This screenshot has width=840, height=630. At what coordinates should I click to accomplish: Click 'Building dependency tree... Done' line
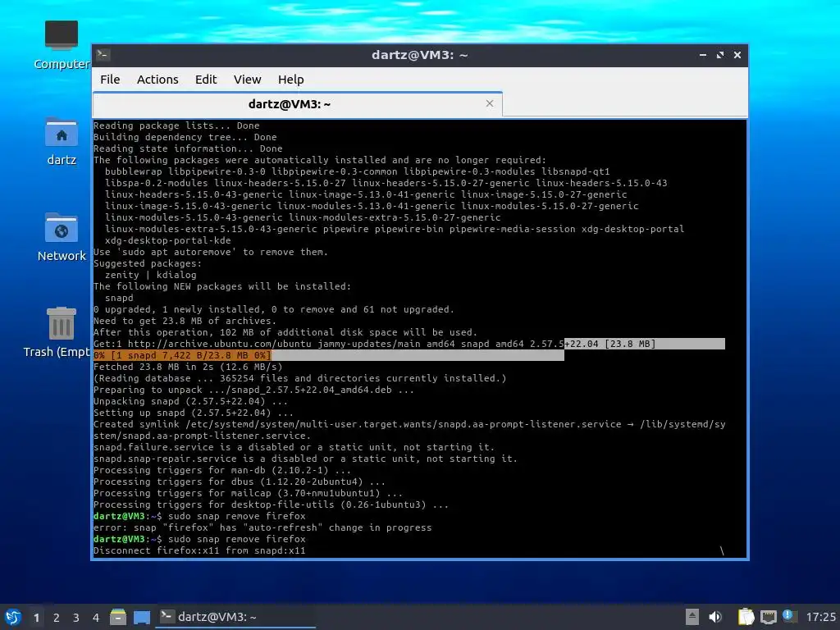coord(185,137)
